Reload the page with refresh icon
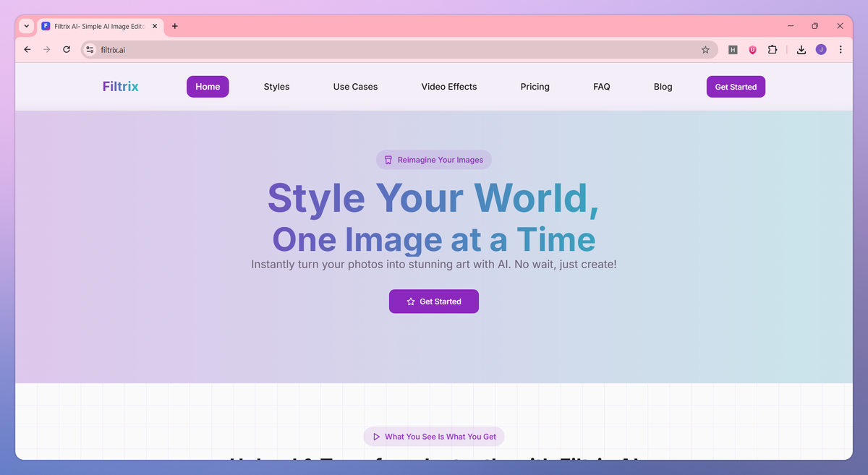Viewport: 868px width, 475px height. [x=67, y=49]
